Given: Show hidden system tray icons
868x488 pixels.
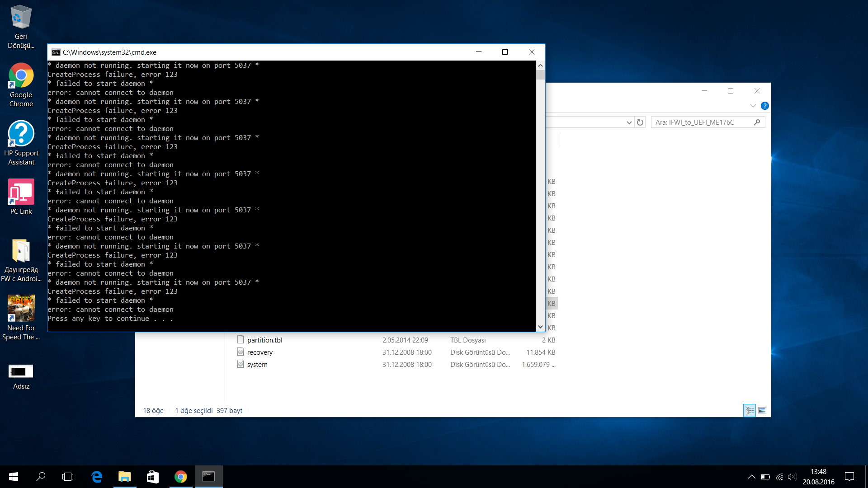Looking at the screenshot, I should (x=751, y=477).
